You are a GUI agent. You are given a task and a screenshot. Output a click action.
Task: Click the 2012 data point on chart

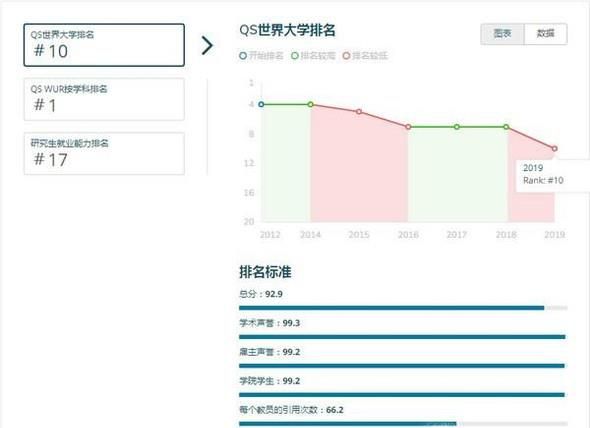(261, 104)
